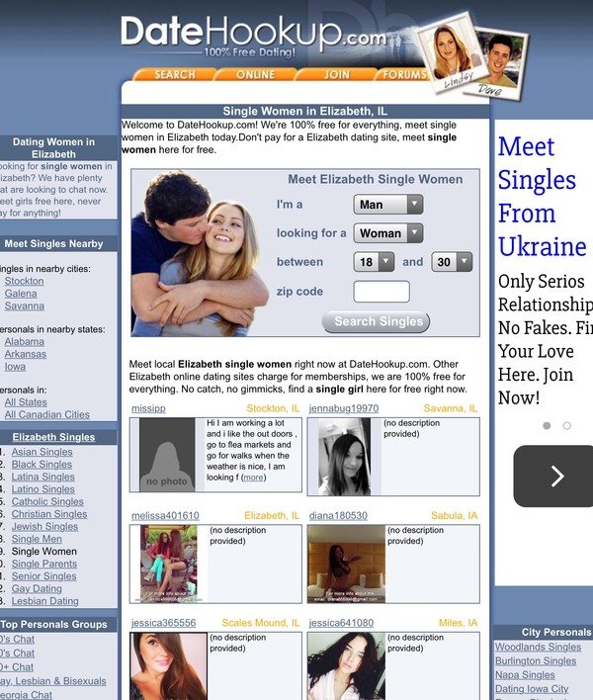Follow the Stockton nearby city link

[24, 281]
